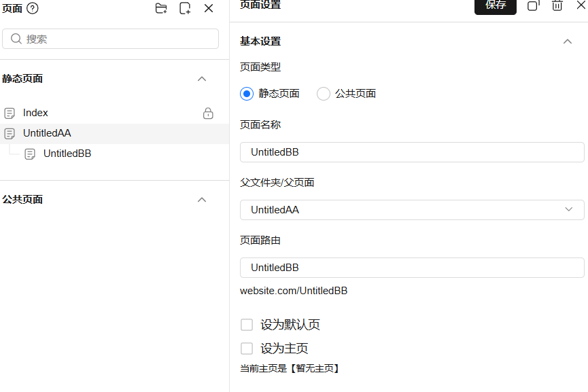
Task: Choose the 公共页面 radio option
Action: (324, 94)
